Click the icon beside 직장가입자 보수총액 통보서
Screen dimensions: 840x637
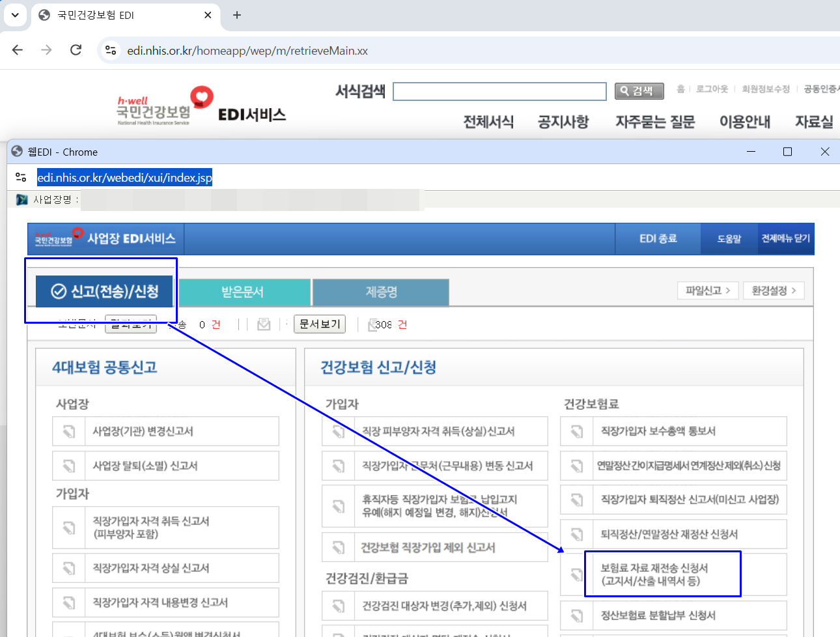pyautogui.click(x=576, y=431)
